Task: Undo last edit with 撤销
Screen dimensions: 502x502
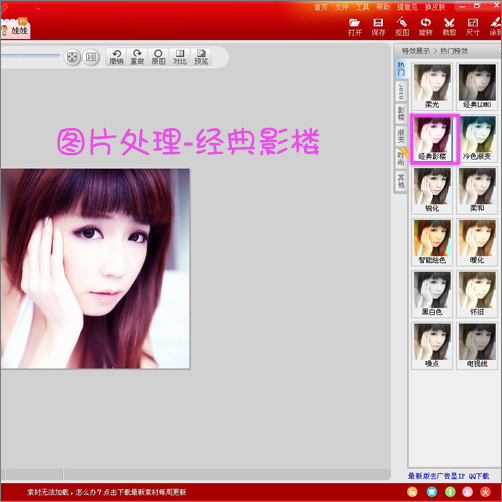Action: coord(116,57)
